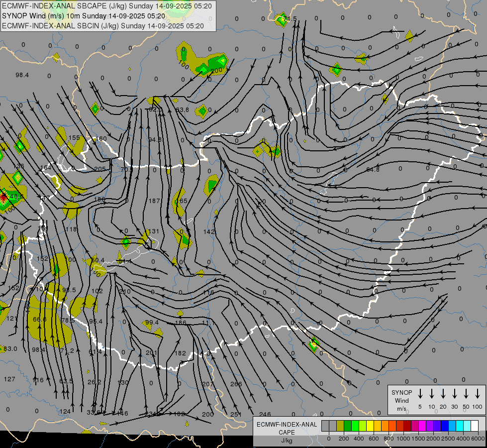Click the map value 78.5
This screenshot has width=487, height=448.
click(x=68, y=320)
